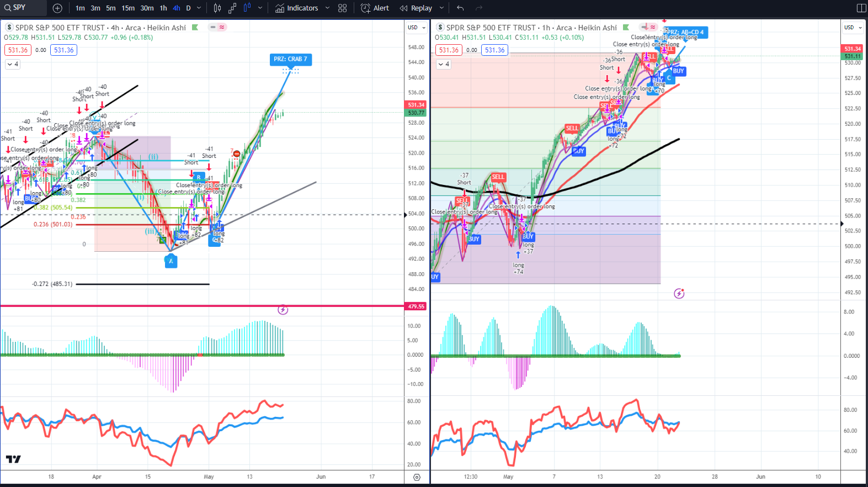Create an Alert
The image size is (868, 487).
pyautogui.click(x=375, y=8)
